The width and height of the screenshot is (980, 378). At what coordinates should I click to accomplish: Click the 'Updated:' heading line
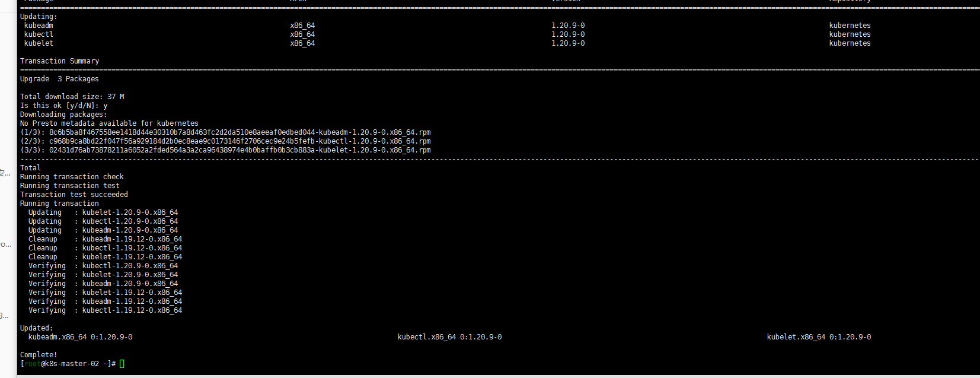click(x=36, y=328)
